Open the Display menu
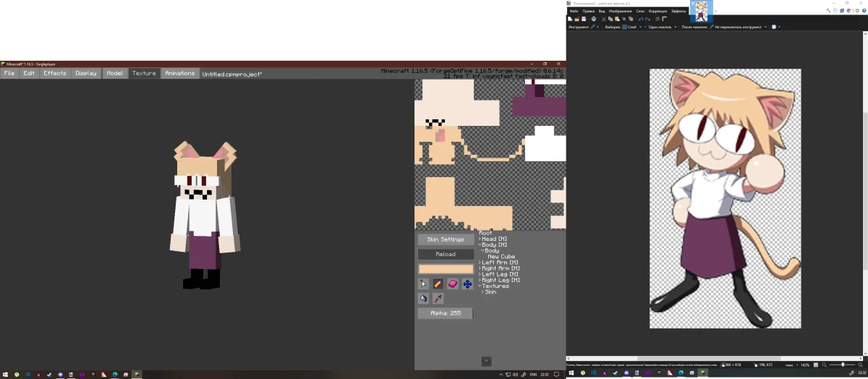Image resolution: width=868 pixels, height=379 pixels. click(x=86, y=73)
